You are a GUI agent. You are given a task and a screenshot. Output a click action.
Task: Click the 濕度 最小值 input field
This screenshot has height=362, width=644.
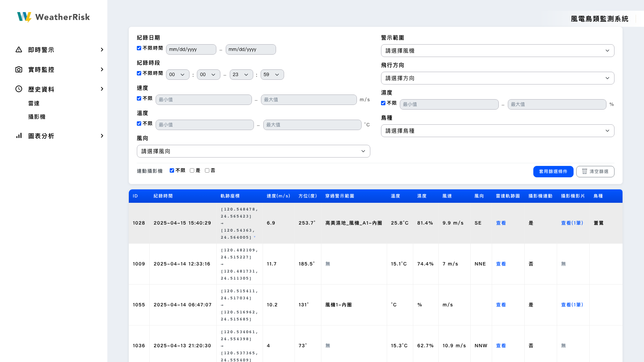(x=449, y=104)
